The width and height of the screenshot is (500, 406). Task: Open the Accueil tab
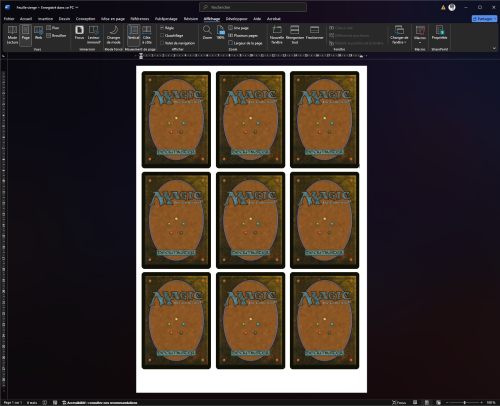coord(26,19)
